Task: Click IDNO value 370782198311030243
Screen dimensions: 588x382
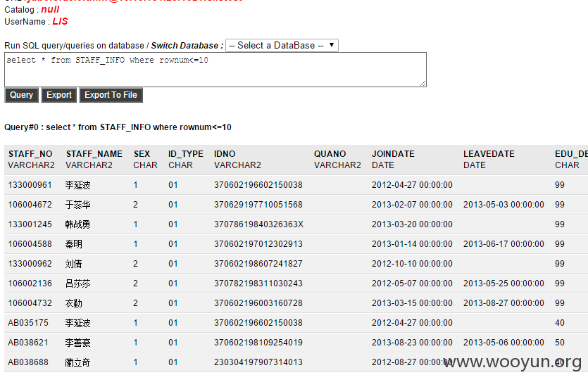Action: click(x=258, y=284)
